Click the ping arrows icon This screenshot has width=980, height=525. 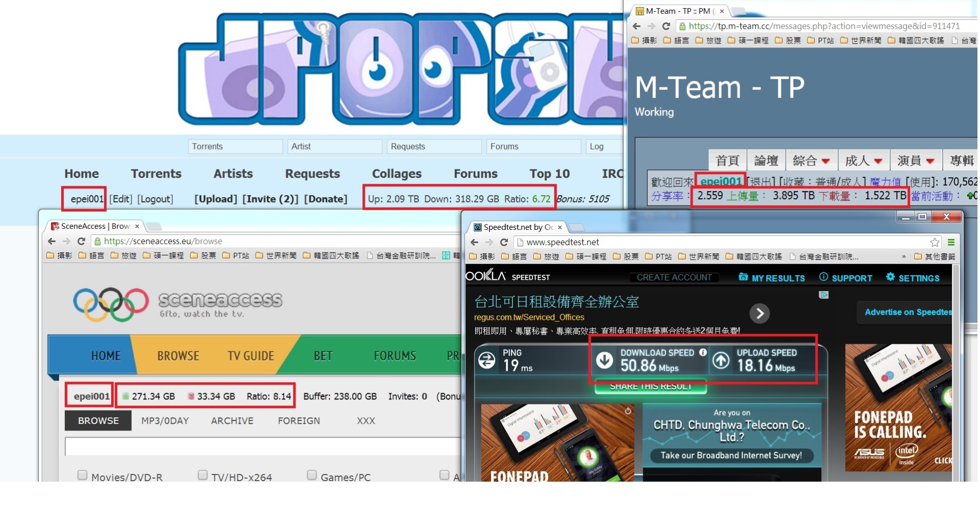click(487, 360)
